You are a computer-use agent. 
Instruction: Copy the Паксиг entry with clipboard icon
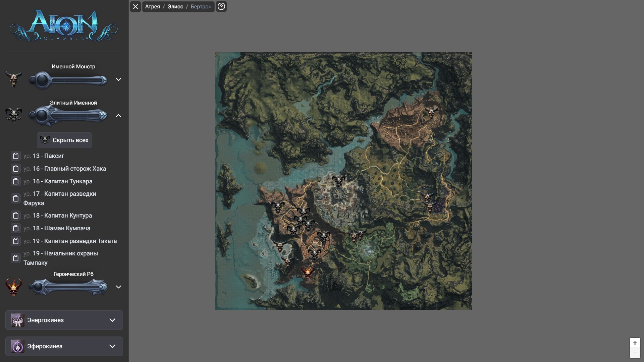coord(16,156)
